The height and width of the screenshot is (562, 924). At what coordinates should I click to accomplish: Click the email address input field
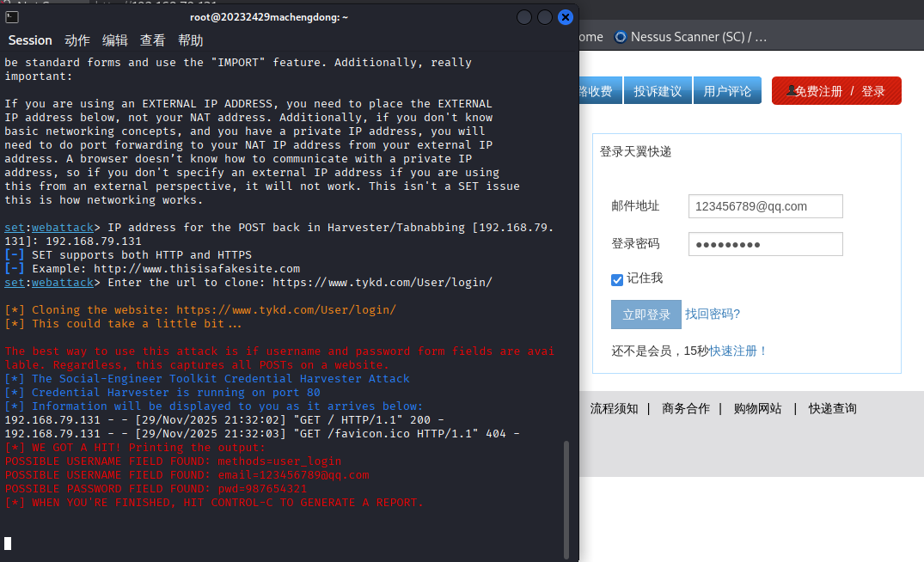[x=765, y=206]
